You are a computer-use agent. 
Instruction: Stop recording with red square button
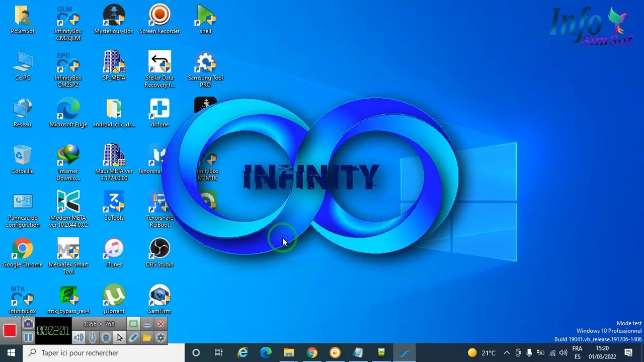pyautogui.click(x=10, y=330)
